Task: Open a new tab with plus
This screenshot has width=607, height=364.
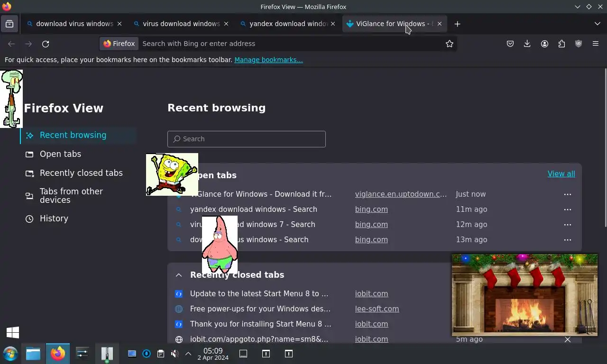Action: point(457,24)
